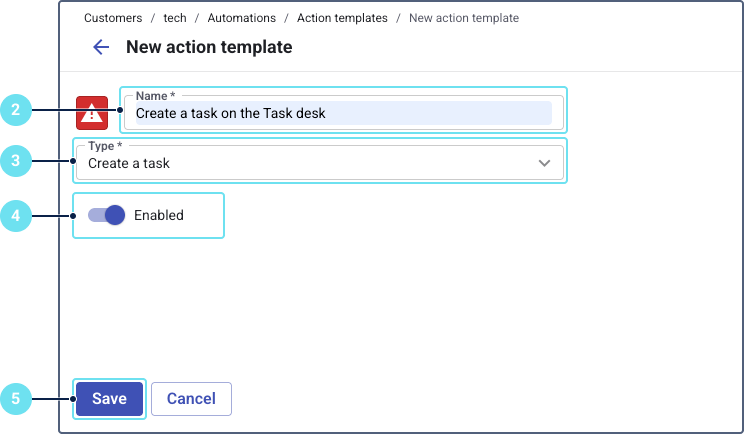Click callout marker number 5
The image size is (744, 434).
click(15, 399)
